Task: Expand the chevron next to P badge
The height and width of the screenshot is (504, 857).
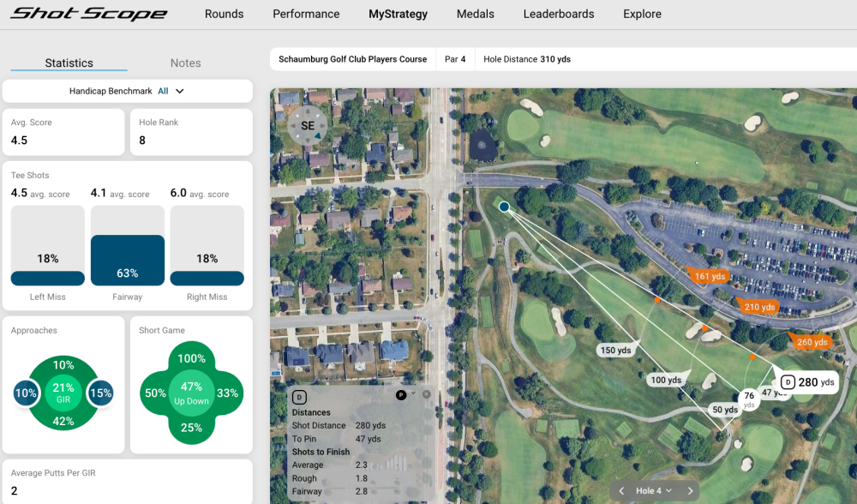Action: 413,393
